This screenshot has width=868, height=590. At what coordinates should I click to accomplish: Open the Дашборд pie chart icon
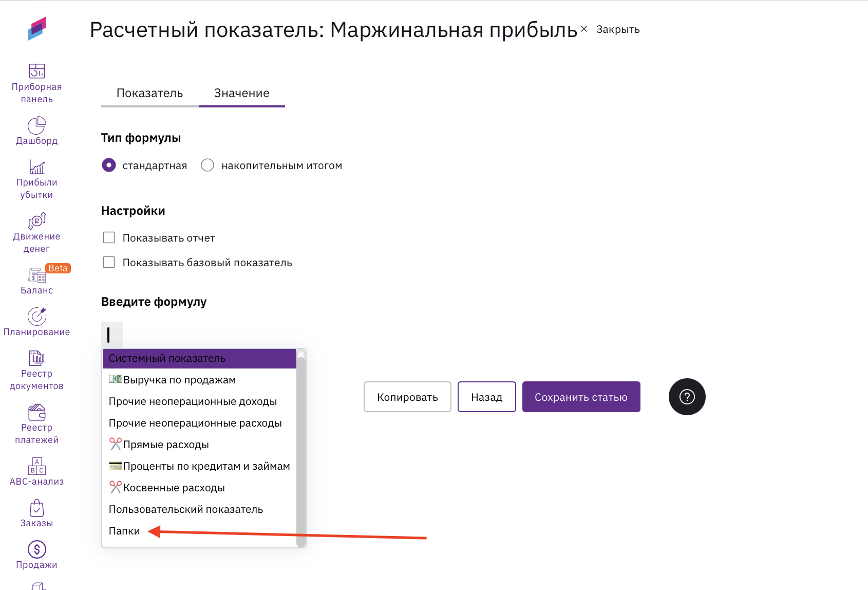point(36,125)
